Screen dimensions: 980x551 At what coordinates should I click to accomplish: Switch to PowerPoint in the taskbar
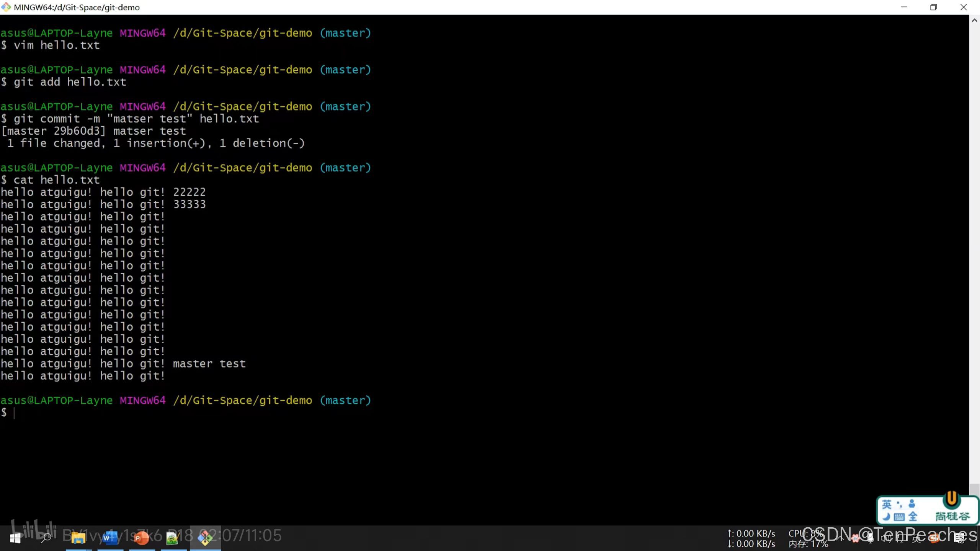pos(141,538)
